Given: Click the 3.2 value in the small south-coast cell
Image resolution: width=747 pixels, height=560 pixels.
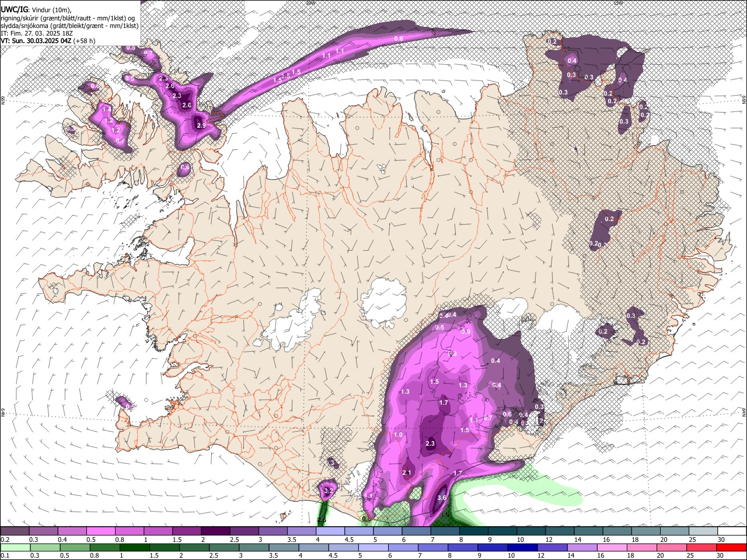Looking at the screenshot, I should (327, 492).
